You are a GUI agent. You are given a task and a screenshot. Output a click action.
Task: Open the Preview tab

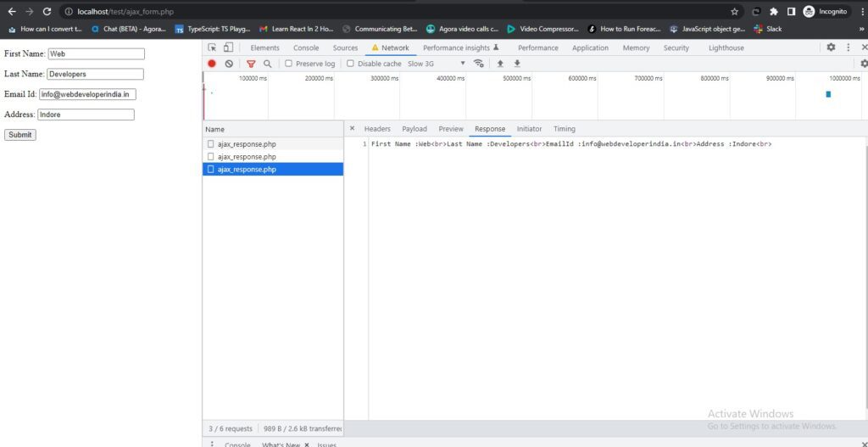(x=451, y=129)
